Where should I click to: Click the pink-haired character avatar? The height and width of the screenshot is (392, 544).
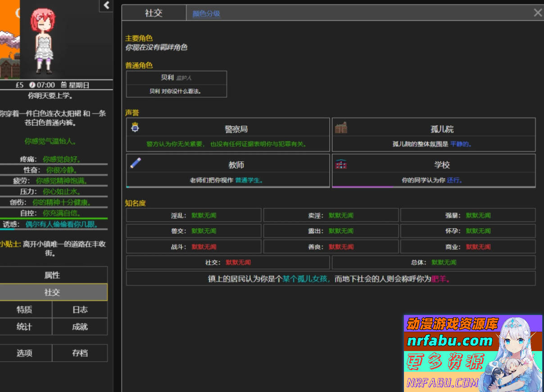click(42, 41)
